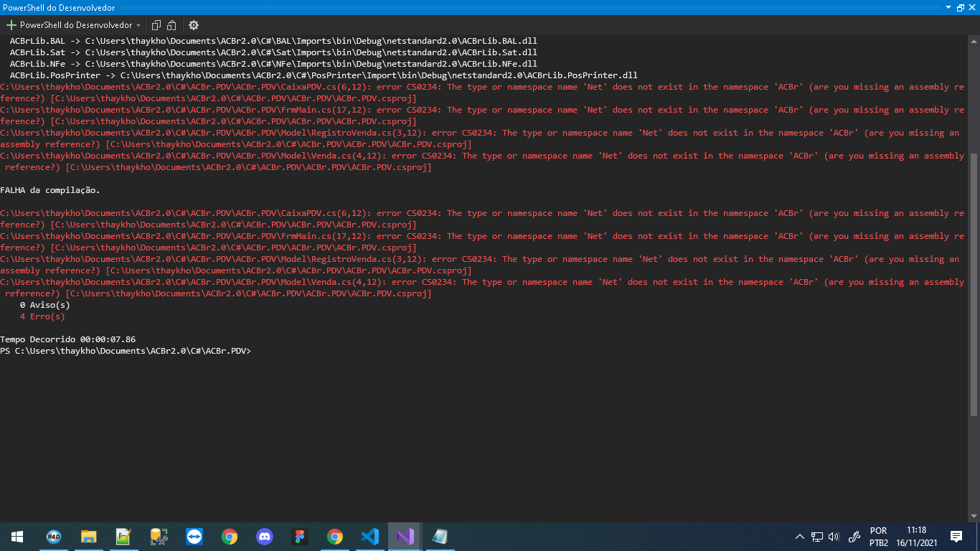Open Figma from taskbar

click(x=299, y=537)
